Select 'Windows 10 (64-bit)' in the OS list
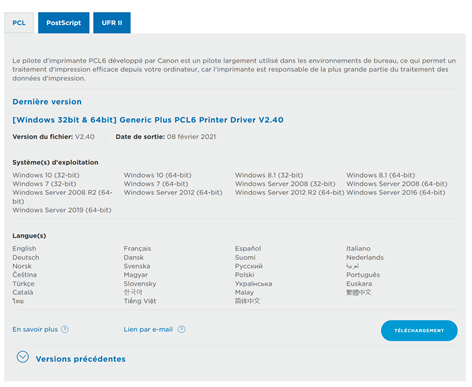Image resolution: width=472 pixels, height=387 pixels. pyautogui.click(x=157, y=175)
